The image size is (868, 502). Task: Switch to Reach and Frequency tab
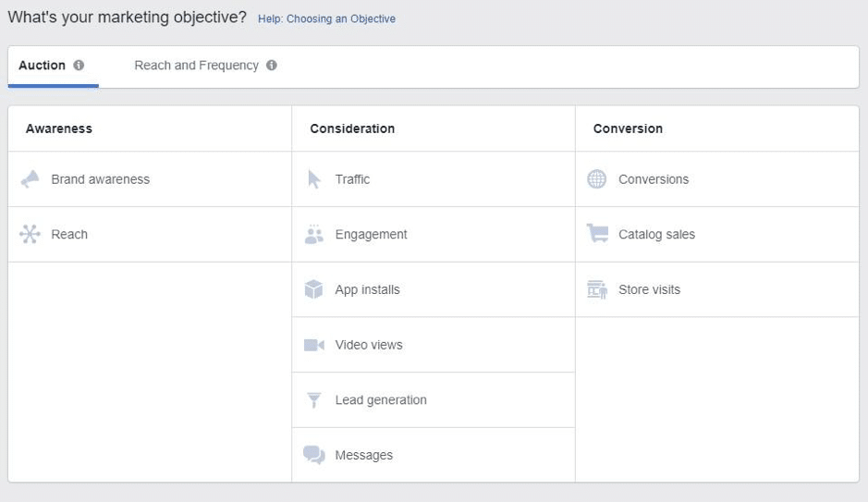point(196,66)
